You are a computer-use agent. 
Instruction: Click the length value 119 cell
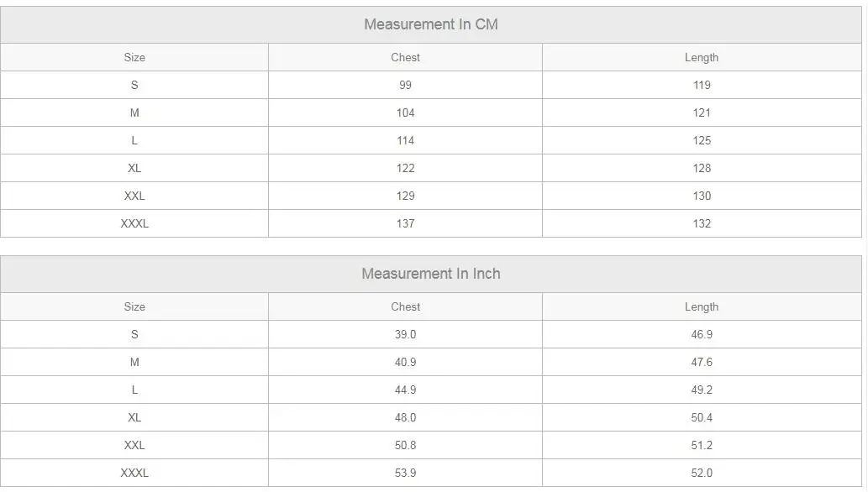702,85
